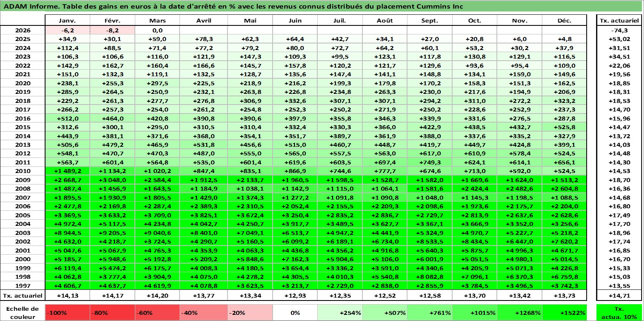Select the +7 162,3 cell in row 2000
Viewport: 644px width, 321px height.
295,259
